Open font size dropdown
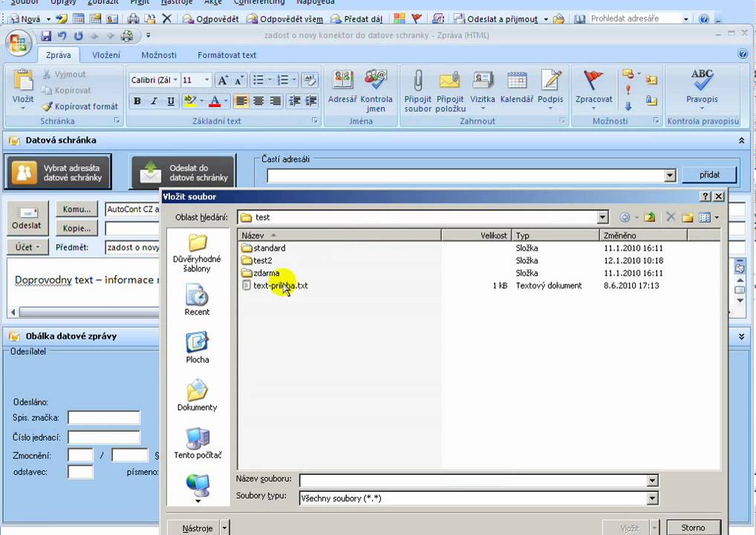Image resolution: width=756 pixels, height=535 pixels. [207, 80]
